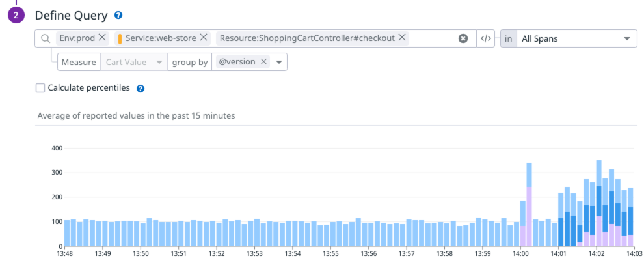Click the 14:00 time axis label
The width and height of the screenshot is (644, 269).
click(520, 254)
